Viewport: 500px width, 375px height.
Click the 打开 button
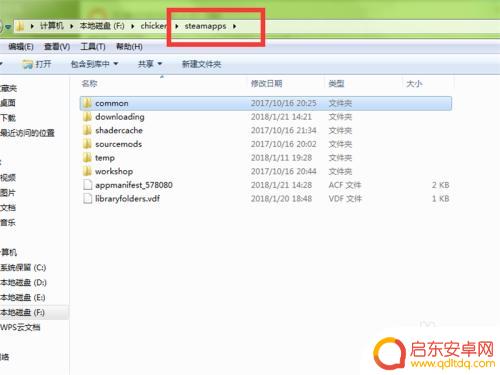coord(37,64)
